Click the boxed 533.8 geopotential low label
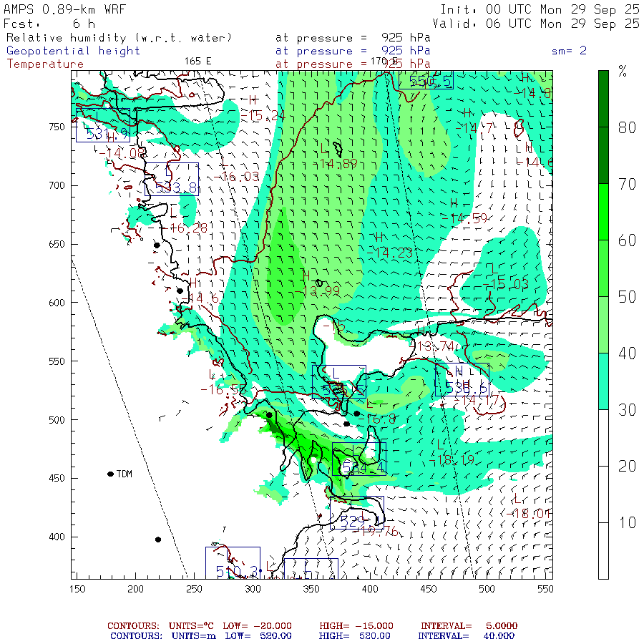Viewport: 644px width, 644px height. pyautogui.click(x=172, y=179)
